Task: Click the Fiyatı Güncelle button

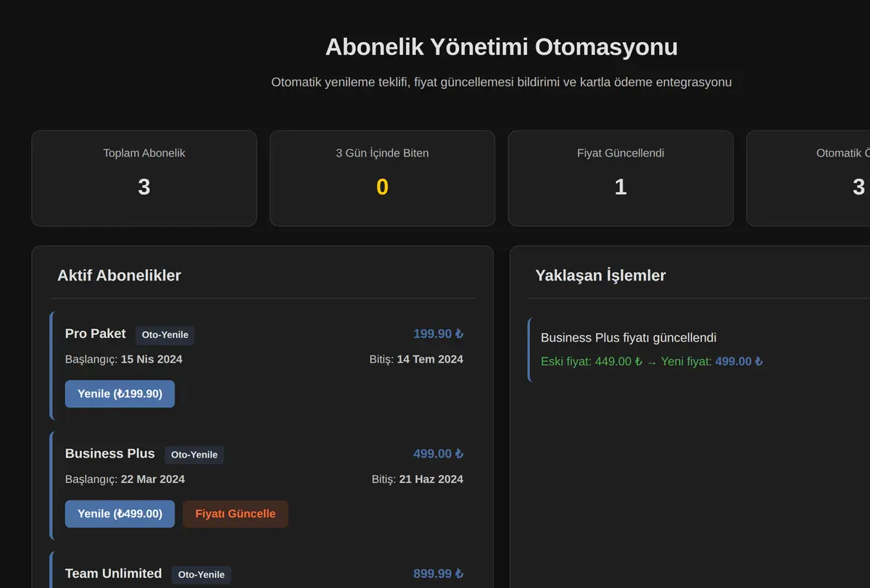Action: (236, 513)
